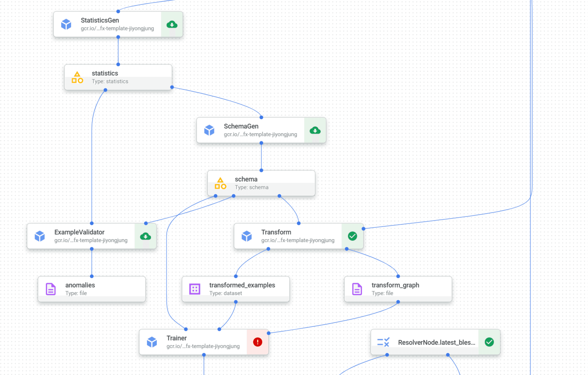The width and height of the screenshot is (588, 375).
Task: Click the anomalies file document icon
Action: click(x=51, y=289)
